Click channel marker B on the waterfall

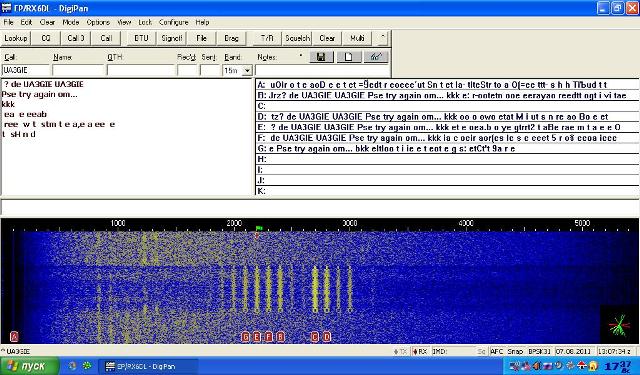click(280, 337)
